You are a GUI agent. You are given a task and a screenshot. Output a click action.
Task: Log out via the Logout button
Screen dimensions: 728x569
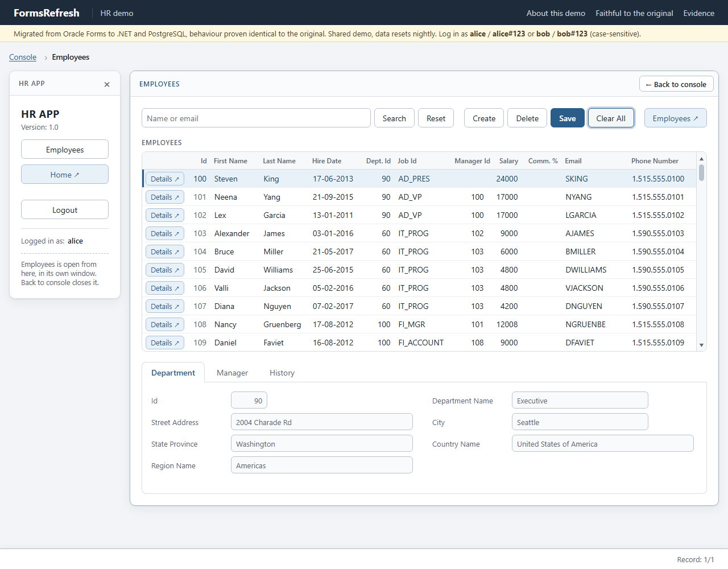(65, 210)
